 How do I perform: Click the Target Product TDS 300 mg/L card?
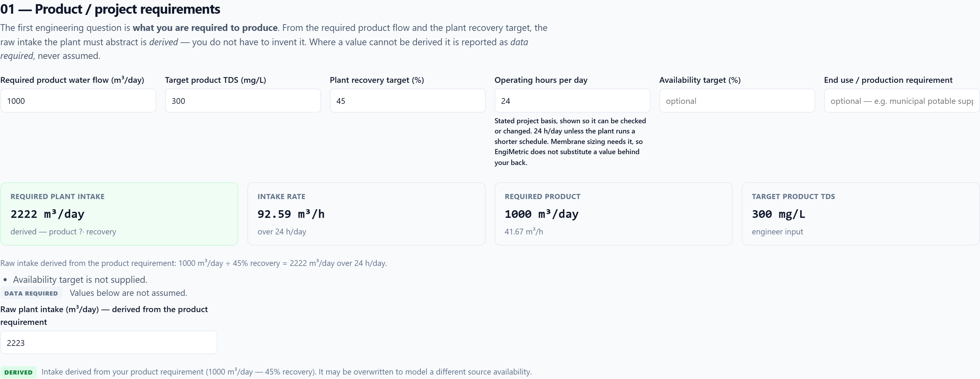pos(860,214)
